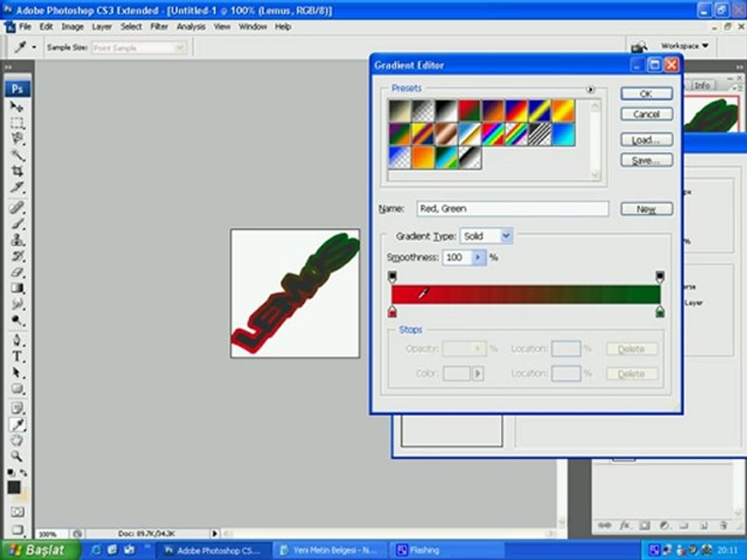Open the Eyedropper tool preset picker
Image resolution: width=747 pixels, height=560 pixels.
(33, 47)
